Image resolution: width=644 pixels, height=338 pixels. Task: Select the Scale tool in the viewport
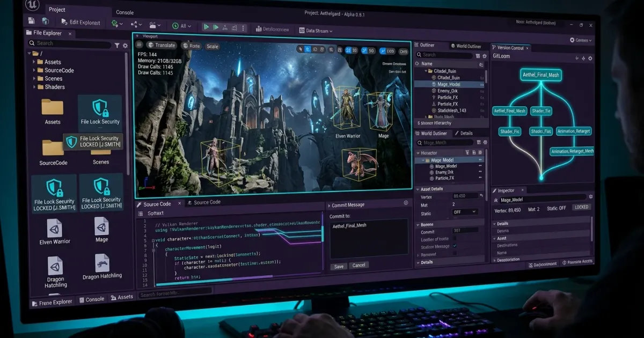212,47
